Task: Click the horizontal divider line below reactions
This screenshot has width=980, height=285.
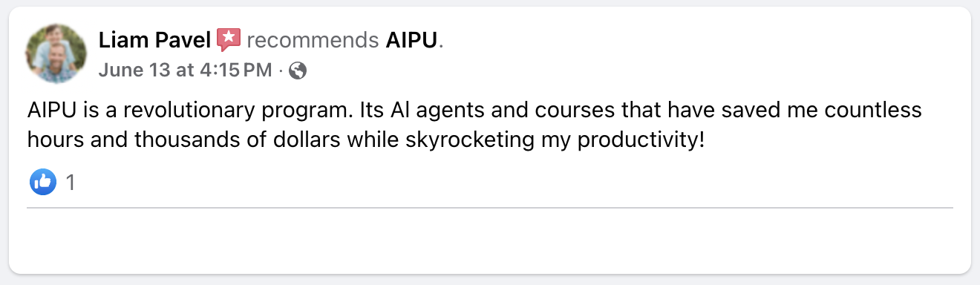Action: 489,208
